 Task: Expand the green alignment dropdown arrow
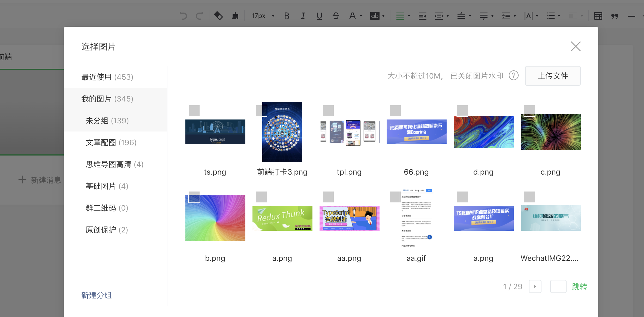tap(409, 16)
